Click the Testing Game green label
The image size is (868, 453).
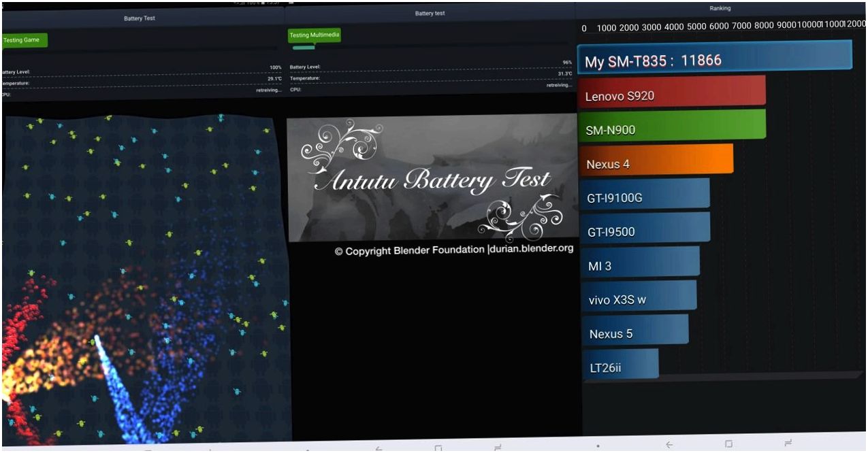click(24, 40)
